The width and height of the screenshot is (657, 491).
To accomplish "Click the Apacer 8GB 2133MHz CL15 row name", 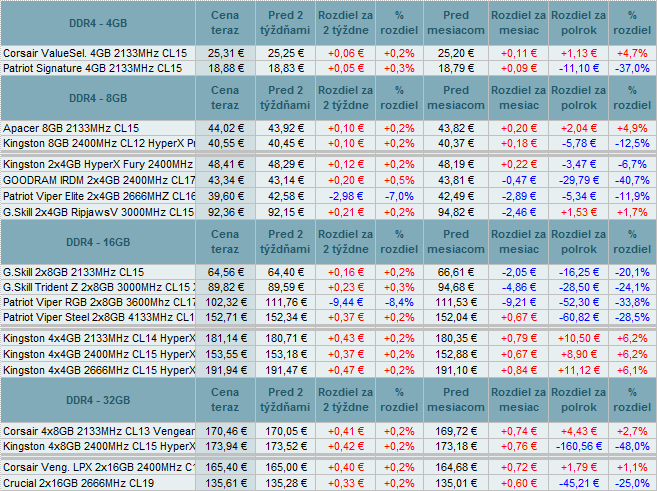I will (x=98, y=128).
